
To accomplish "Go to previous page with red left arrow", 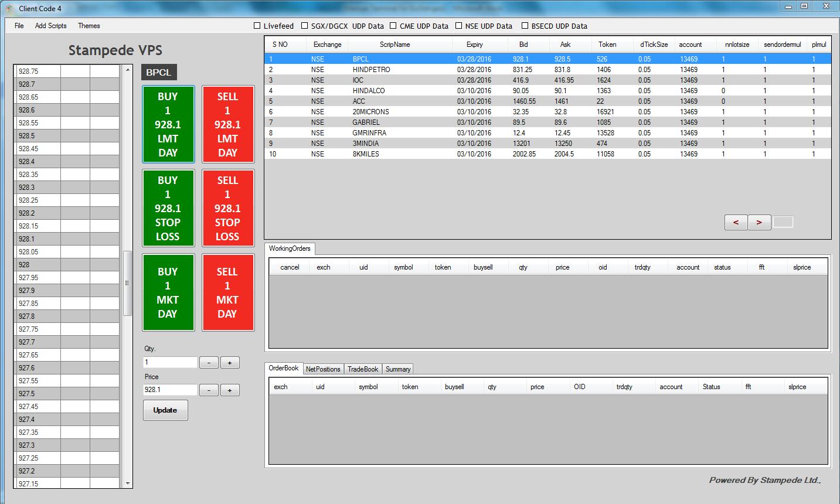I will click(x=736, y=222).
